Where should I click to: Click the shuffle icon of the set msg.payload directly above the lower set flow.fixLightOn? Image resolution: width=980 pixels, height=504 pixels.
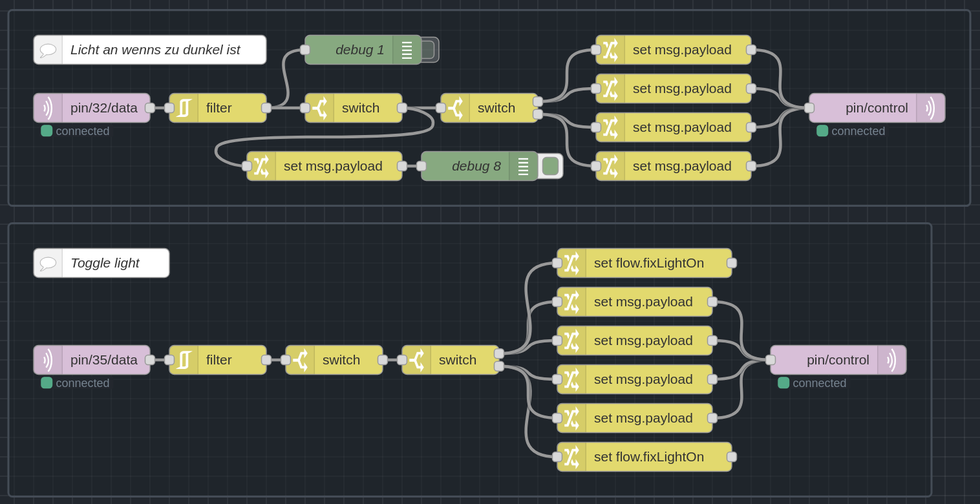coord(571,418)
